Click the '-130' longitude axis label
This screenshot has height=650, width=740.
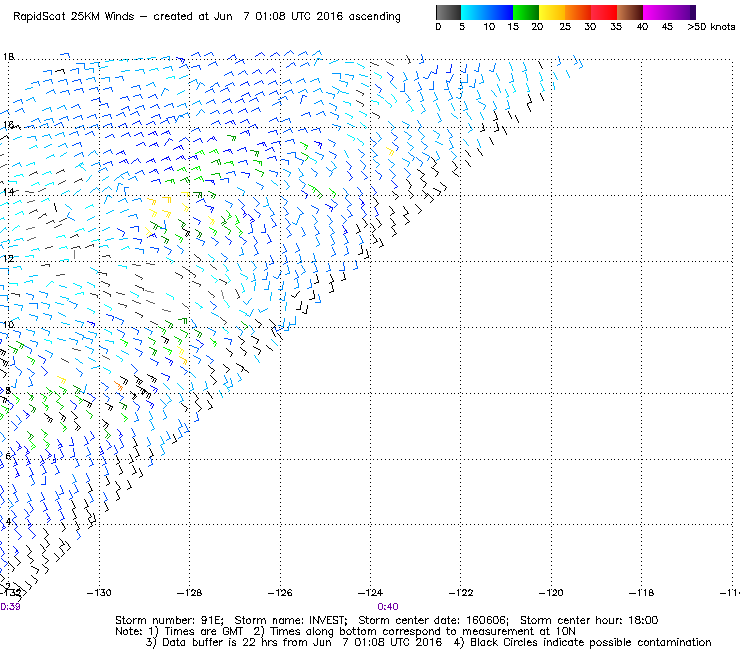click(99, 593)
